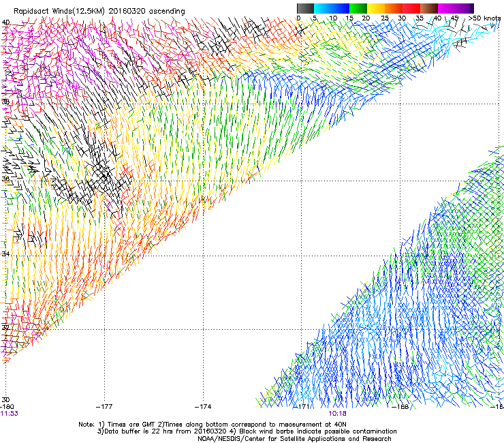Click the '25' legend scale label

tap(385, 18)
